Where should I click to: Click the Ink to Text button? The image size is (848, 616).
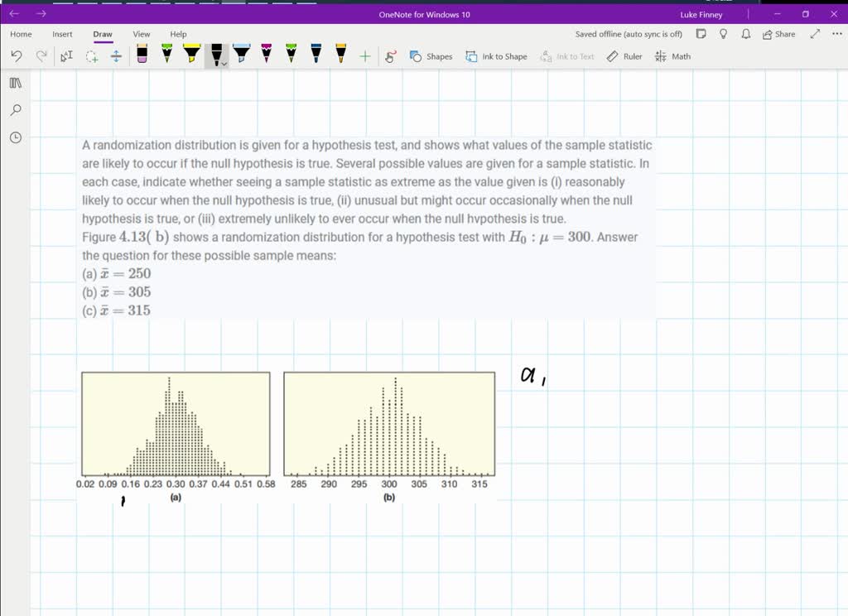click(566, 56)
